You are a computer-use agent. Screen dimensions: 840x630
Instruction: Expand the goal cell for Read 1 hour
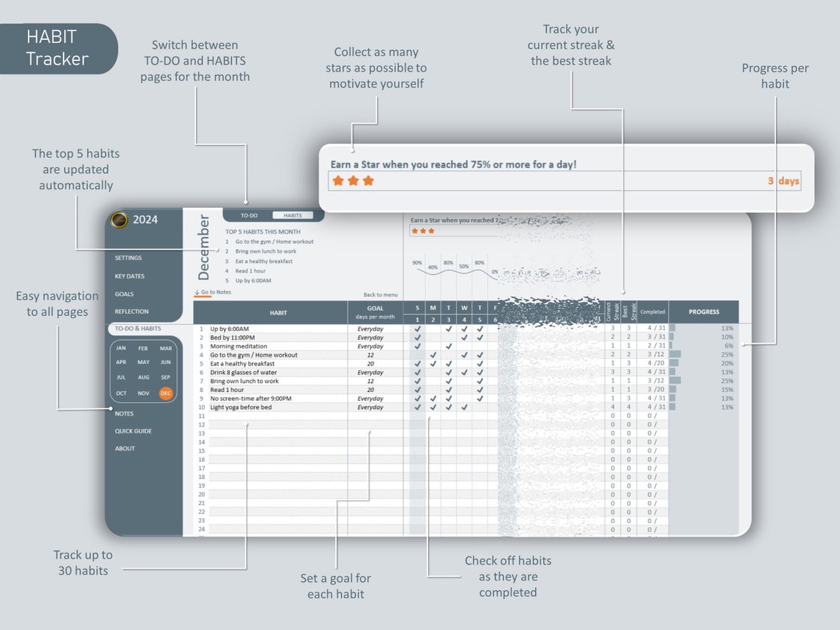point(371,388)
